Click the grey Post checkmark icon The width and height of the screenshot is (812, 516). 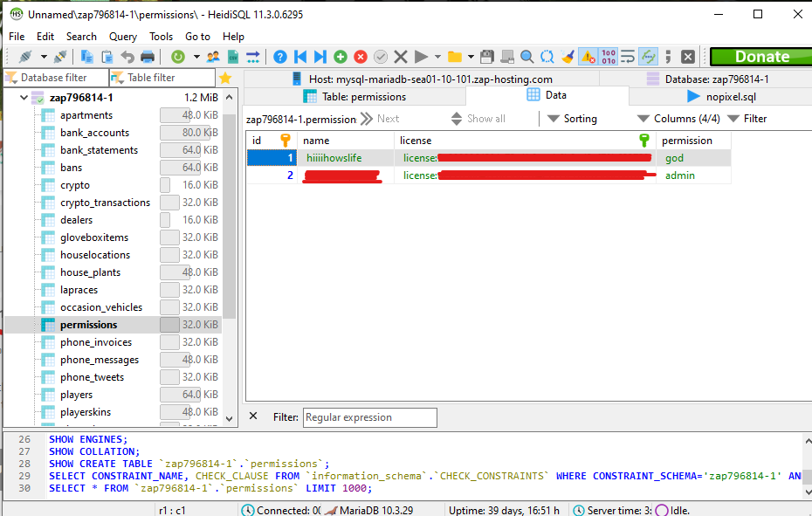tap(381, 57)
